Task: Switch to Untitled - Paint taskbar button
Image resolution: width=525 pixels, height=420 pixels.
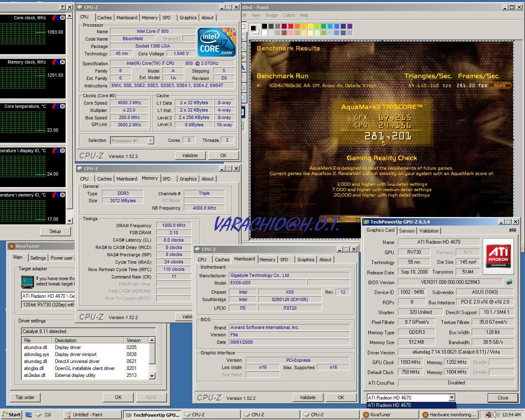Action: pos(93,415)
